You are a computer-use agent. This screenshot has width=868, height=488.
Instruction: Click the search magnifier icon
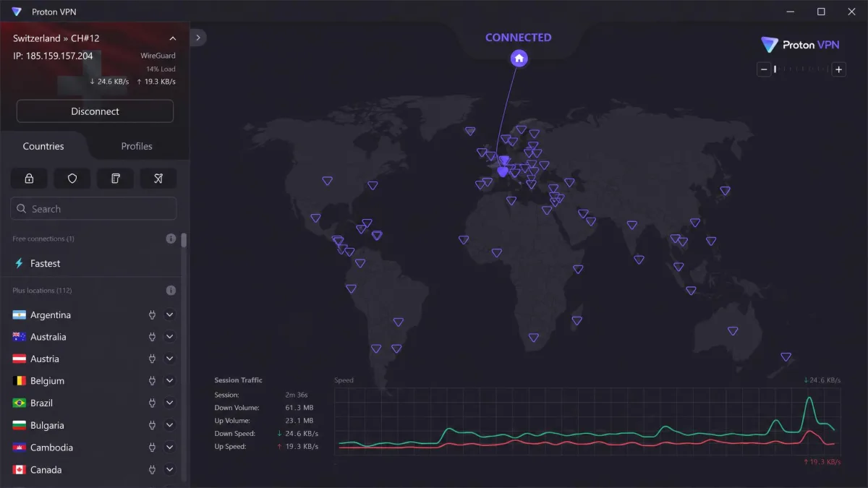coord(22,209)
